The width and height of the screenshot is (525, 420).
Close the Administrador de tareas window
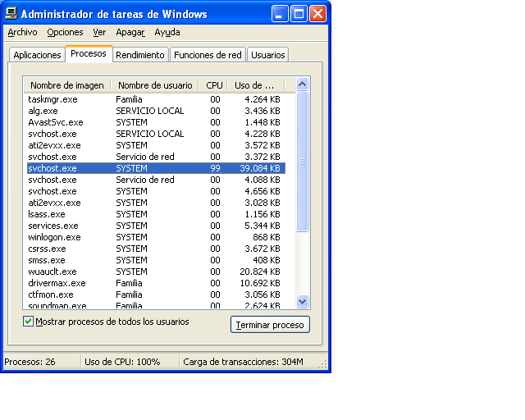click(317, 14)
